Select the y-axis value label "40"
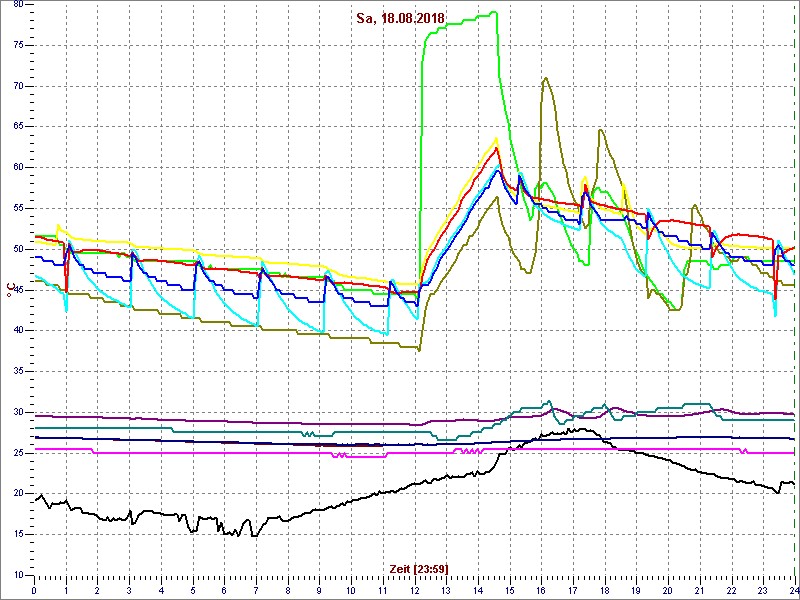The image size is (800, 600). [x=18, y=331]
